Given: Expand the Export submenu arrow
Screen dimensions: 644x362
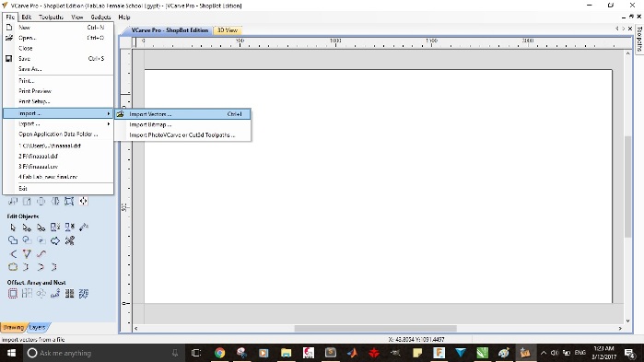Looking at the screenshot, I should point(109,123).
